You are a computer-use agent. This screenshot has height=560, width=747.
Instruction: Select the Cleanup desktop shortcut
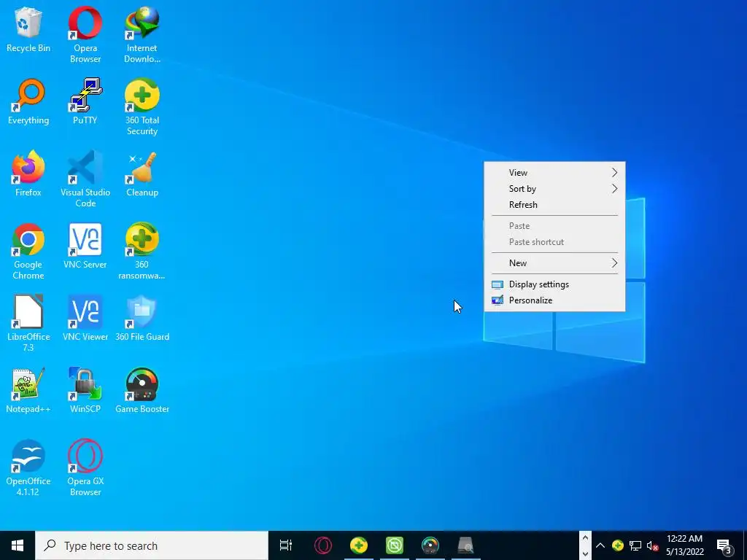point(142,174)
